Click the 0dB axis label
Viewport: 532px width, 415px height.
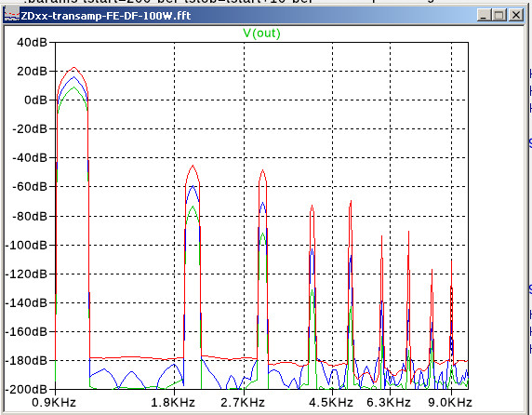[35, 100]
